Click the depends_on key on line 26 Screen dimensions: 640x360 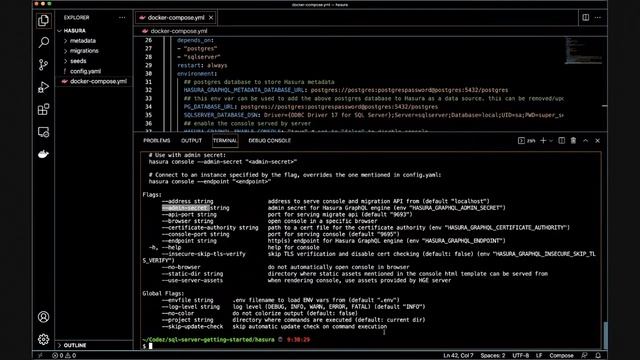[x=194, y=40]
